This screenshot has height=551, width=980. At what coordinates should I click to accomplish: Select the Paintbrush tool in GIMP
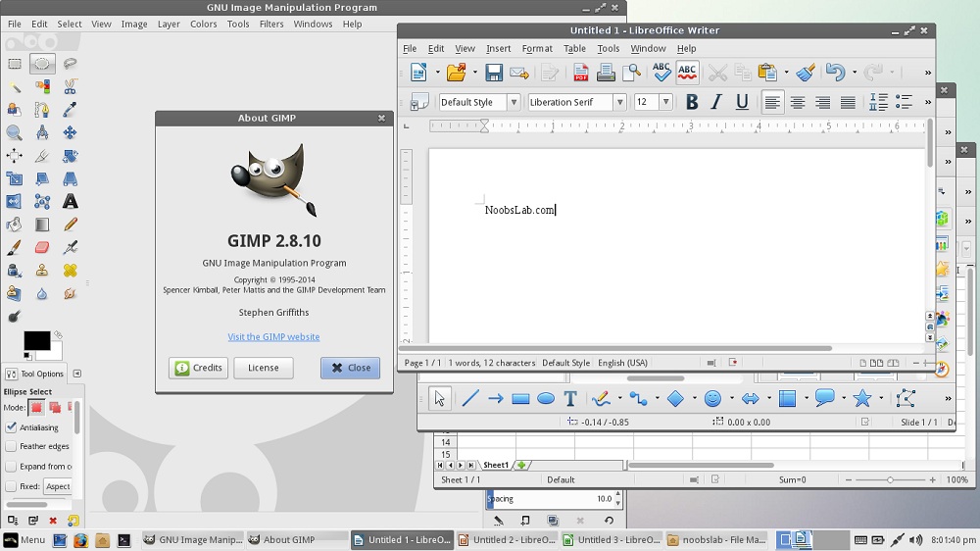15,247
